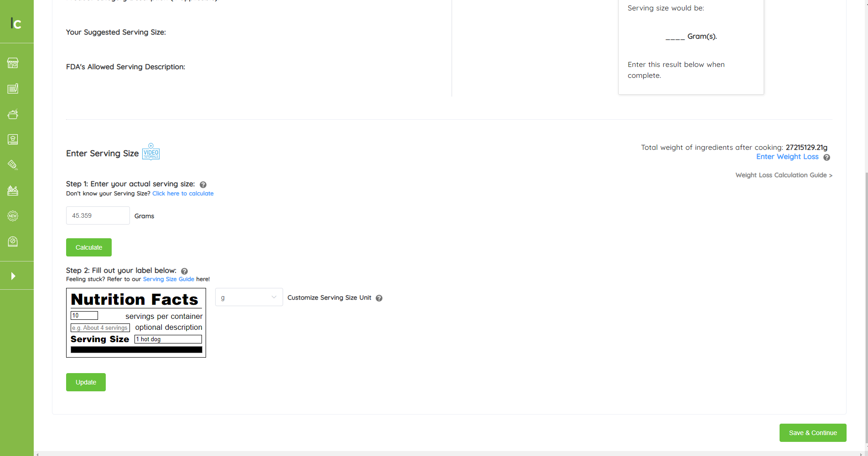
Task: Click the help icon next to Enter Weight Loss
Action: pos(827,157)
